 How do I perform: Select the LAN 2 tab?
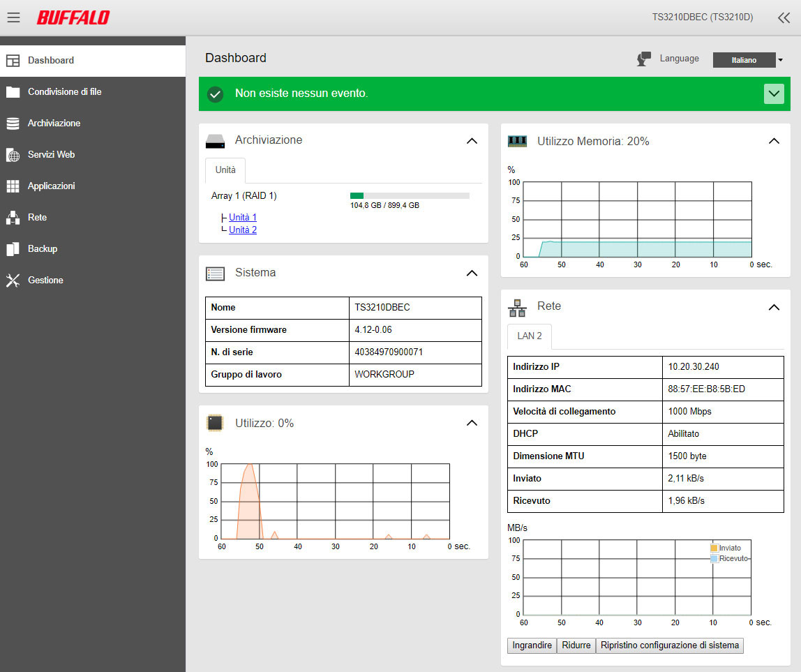(529, 336)
